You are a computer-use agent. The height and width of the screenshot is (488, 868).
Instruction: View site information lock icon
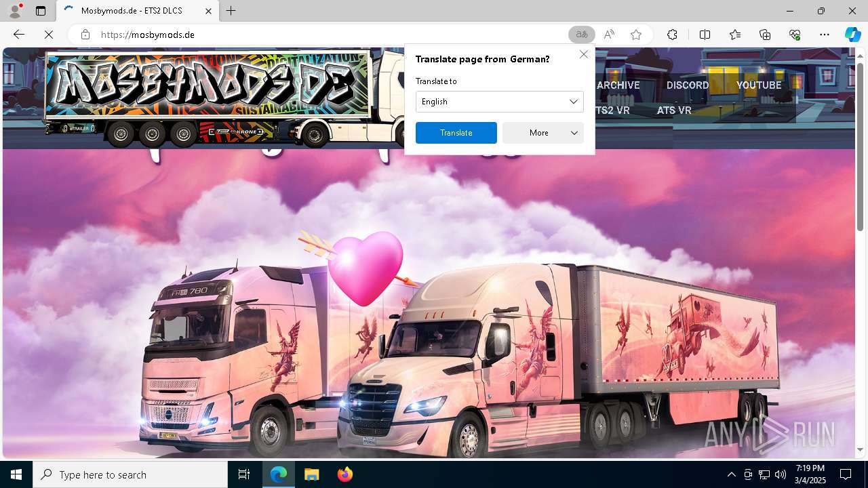pos(85,35)
